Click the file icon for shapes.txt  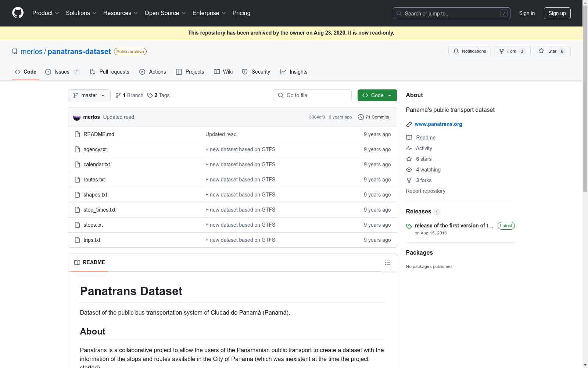77,195
